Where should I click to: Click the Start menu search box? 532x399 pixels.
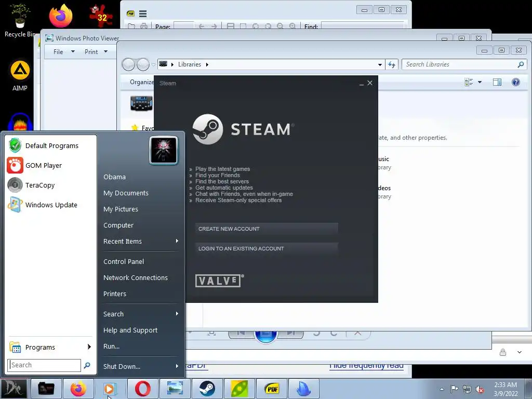[44, 365]
